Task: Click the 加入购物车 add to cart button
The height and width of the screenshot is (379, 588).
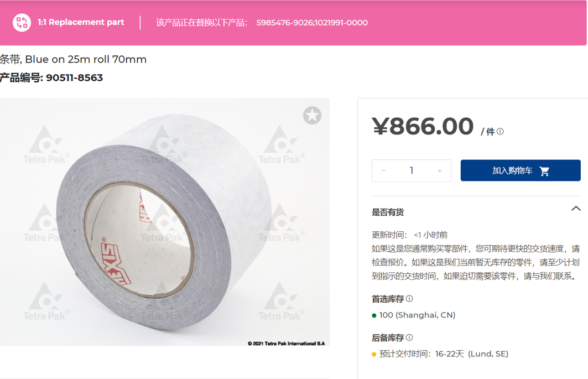Action: (521, 171)
